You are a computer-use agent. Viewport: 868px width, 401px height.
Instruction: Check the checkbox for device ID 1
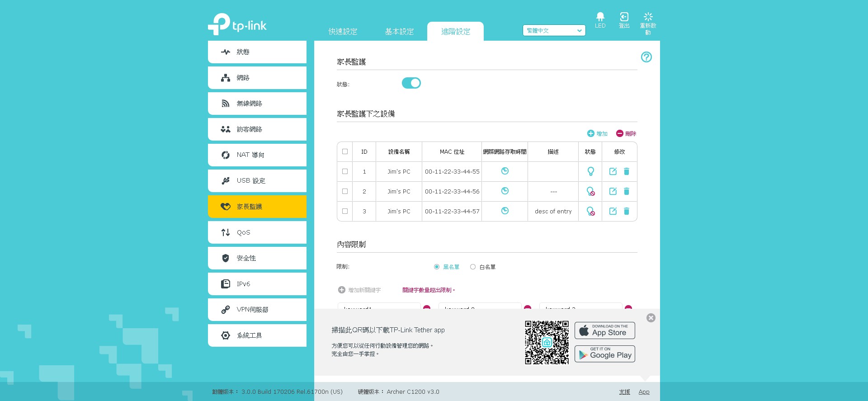pyautogui.click(x=345, y=171)
